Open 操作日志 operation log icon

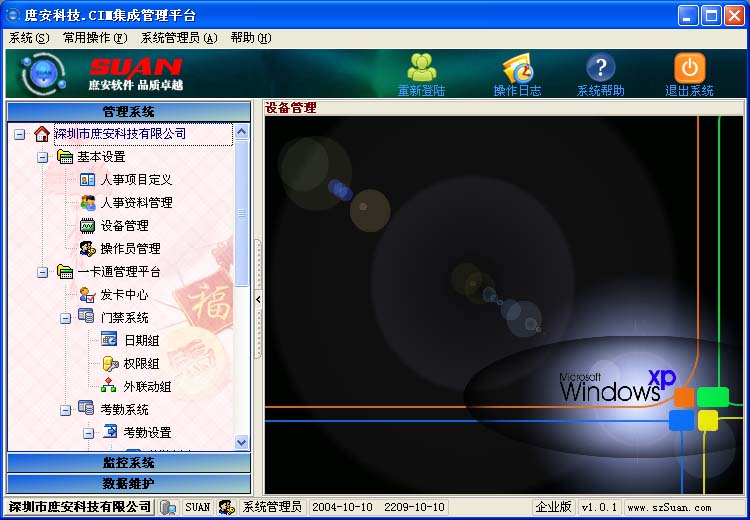point(517,68)
